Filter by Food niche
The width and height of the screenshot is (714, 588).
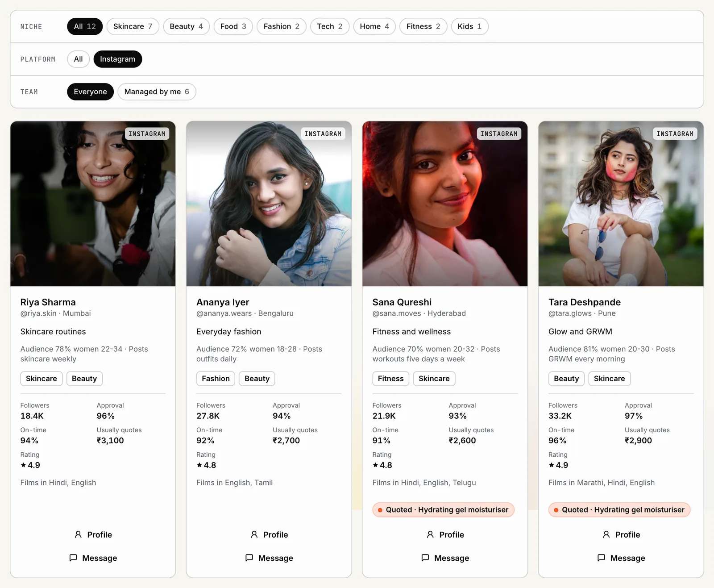coord(233,26)
